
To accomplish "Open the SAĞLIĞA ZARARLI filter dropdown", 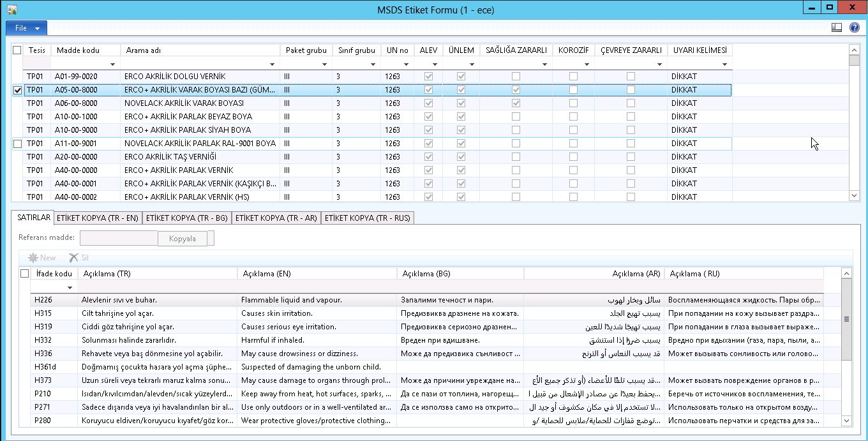I will 544,64.
